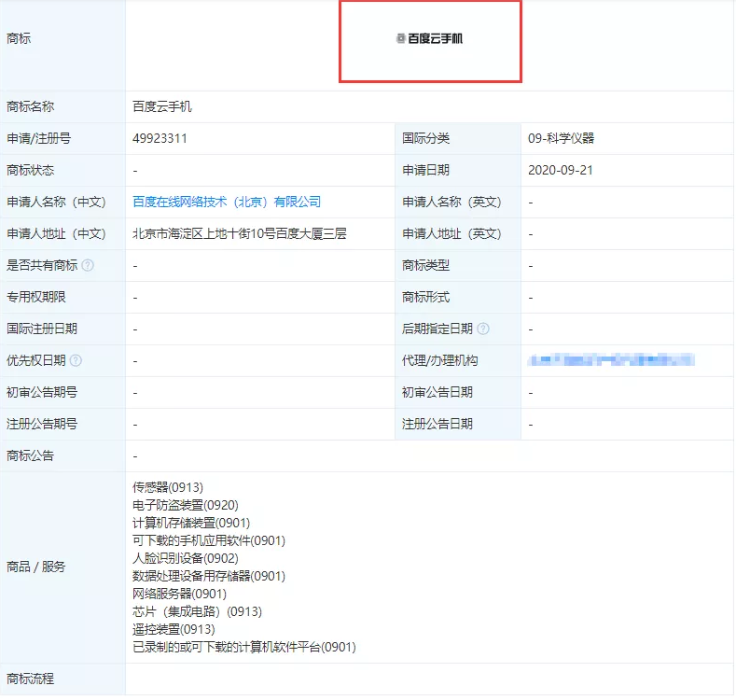Click the goods entry 数据处理设备用存储器(0901)
The width and height of the screenshot is (736, 700).
(209, 576)
